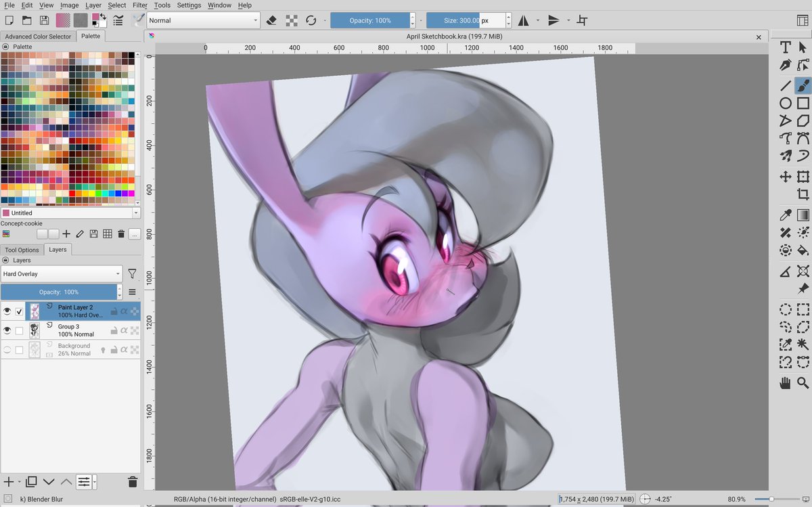The image size is (812, 507).
Task: Adjust brush opacity slider
Action: (x=370, y=20)
